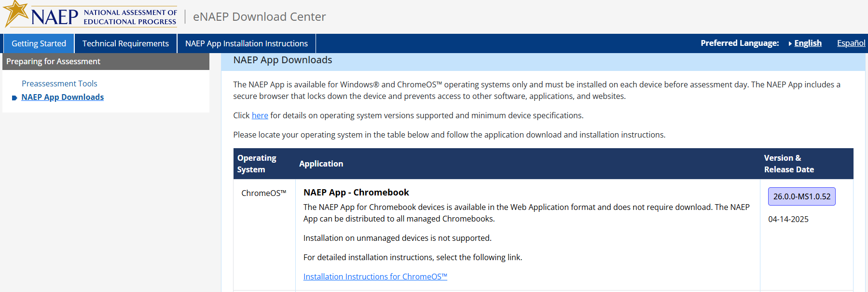The width and height of the screenshot is (868, 292).
Task: Switch to the Technical Requirements tab
Action: 125,43
